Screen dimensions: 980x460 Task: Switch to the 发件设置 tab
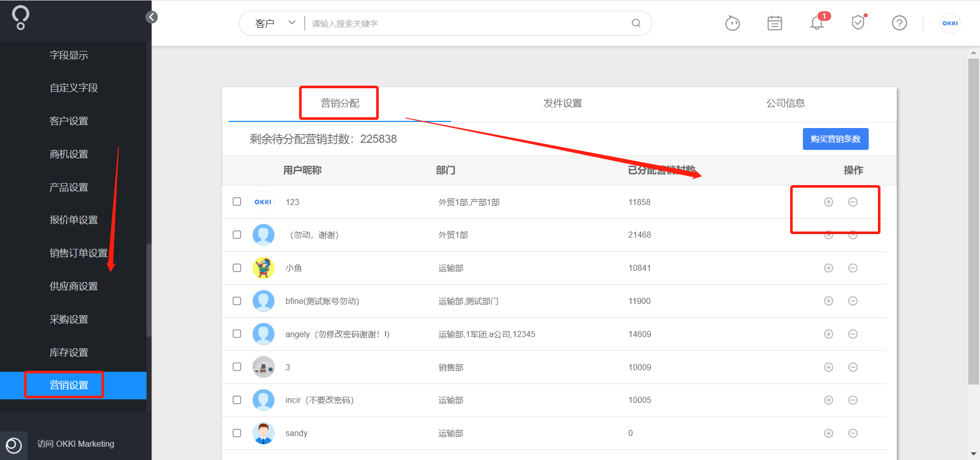pyautogui.click(x=562, y=103)
